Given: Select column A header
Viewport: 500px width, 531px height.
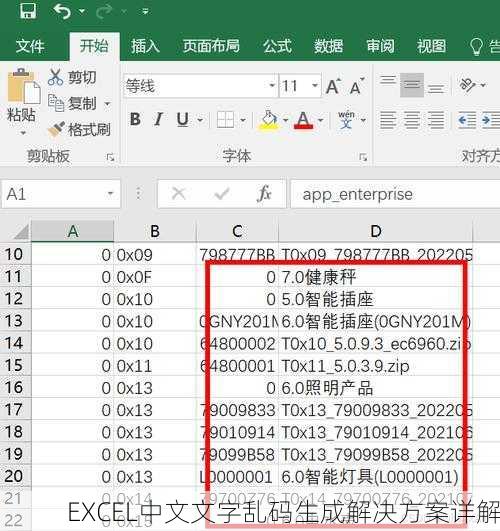Looking at the screenshot, I should coord(72,231).
